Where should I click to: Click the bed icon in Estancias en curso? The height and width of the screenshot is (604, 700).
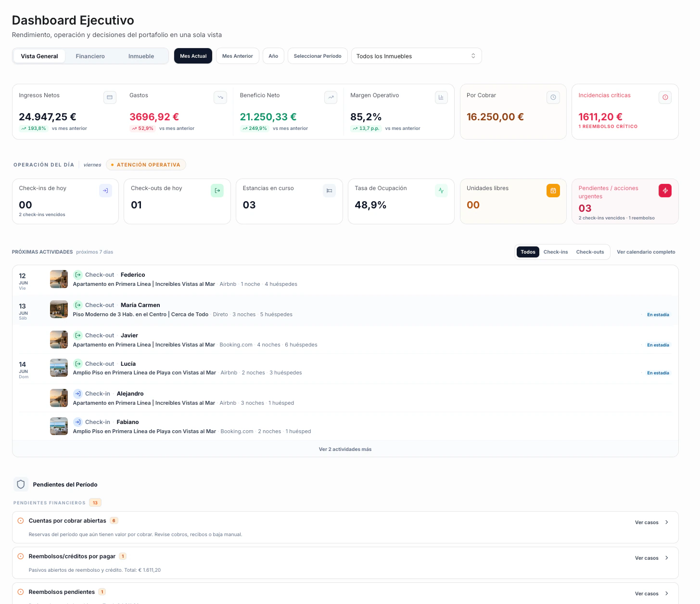(x=330, y=191)
